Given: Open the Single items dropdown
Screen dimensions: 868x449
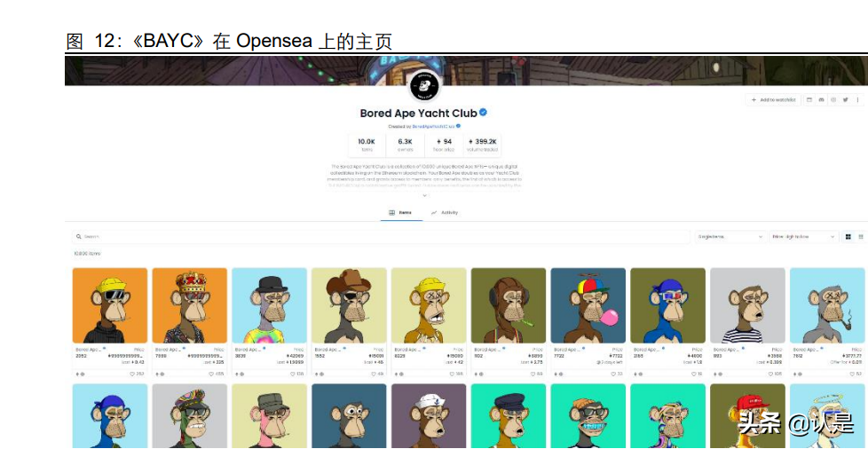Looking at the screenshot, I should coord(730,236).
